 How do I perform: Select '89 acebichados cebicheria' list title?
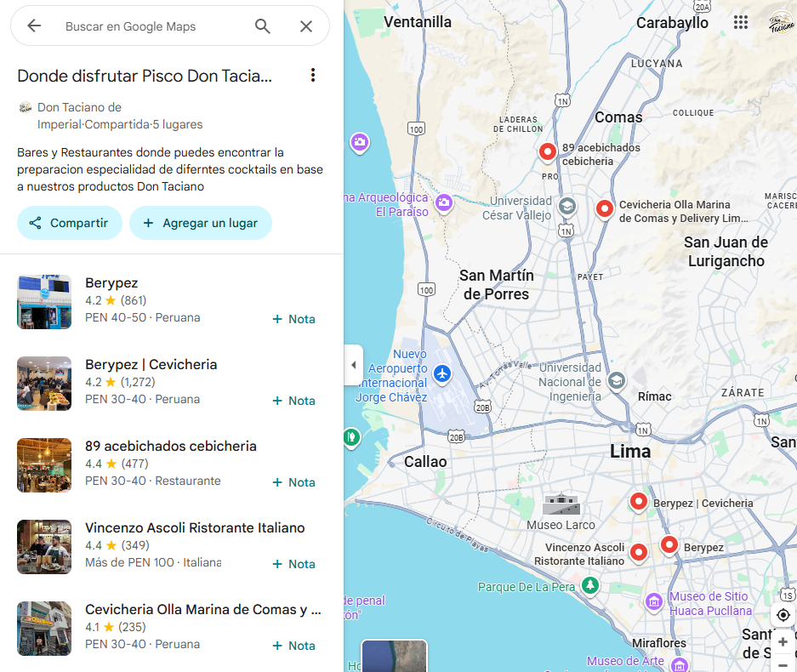(171, 446)
